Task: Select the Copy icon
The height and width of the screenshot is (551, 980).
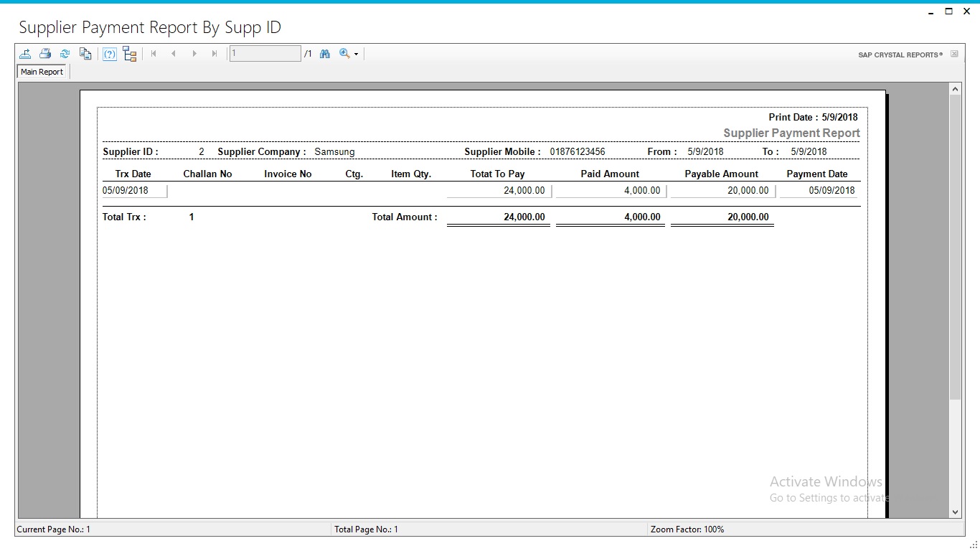Action: pyautogui.click(x=85, y=53)
